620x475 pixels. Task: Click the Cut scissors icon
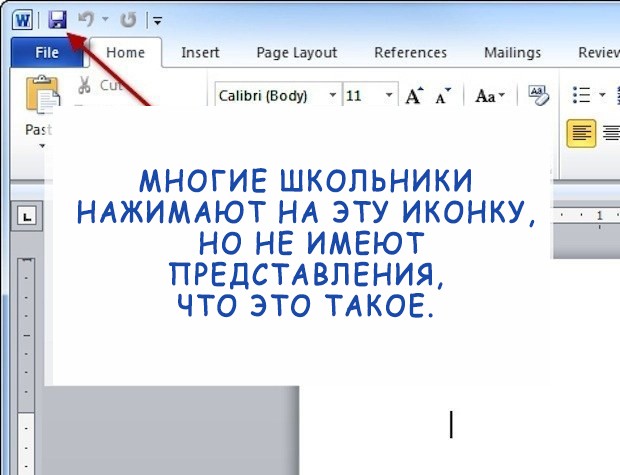click(84, 85)
